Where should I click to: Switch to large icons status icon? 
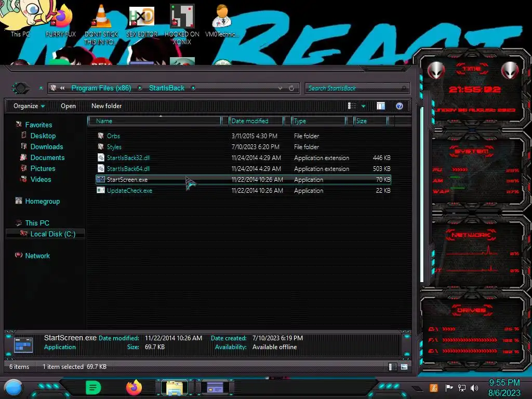coord(404,367)
